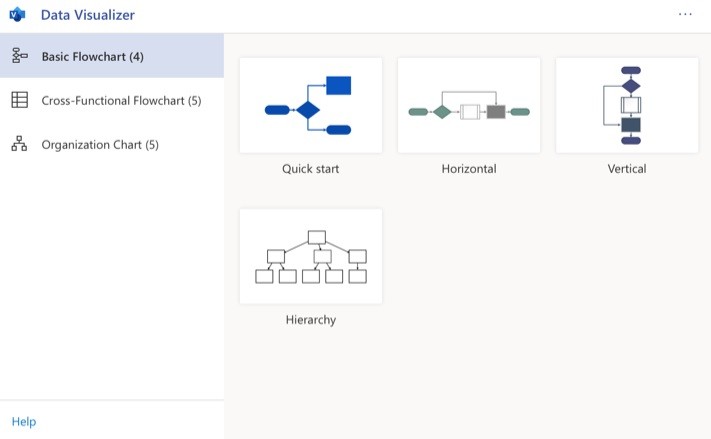
Task: Choose the Vertical flowchart template thumbnail
Action: point(627,105)
